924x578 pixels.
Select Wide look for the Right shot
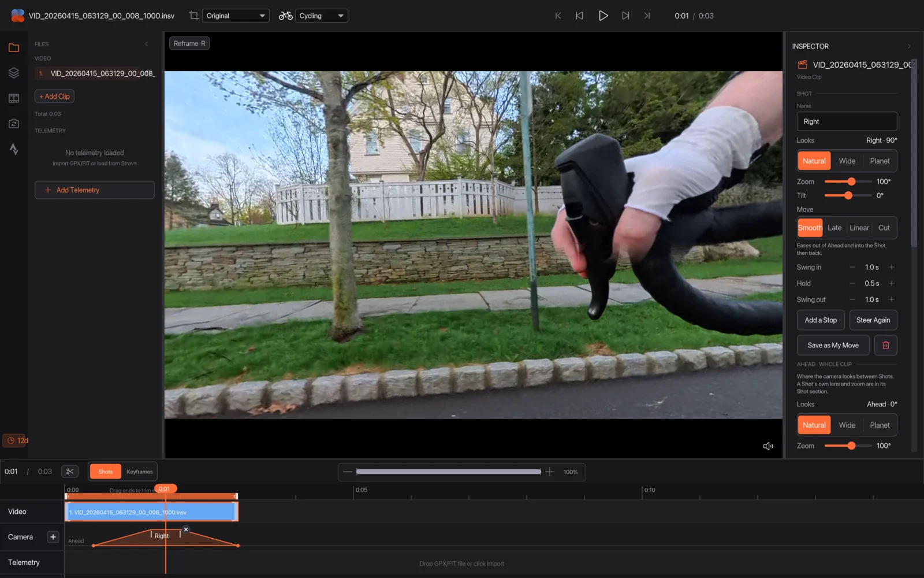(x=847, y=161)
